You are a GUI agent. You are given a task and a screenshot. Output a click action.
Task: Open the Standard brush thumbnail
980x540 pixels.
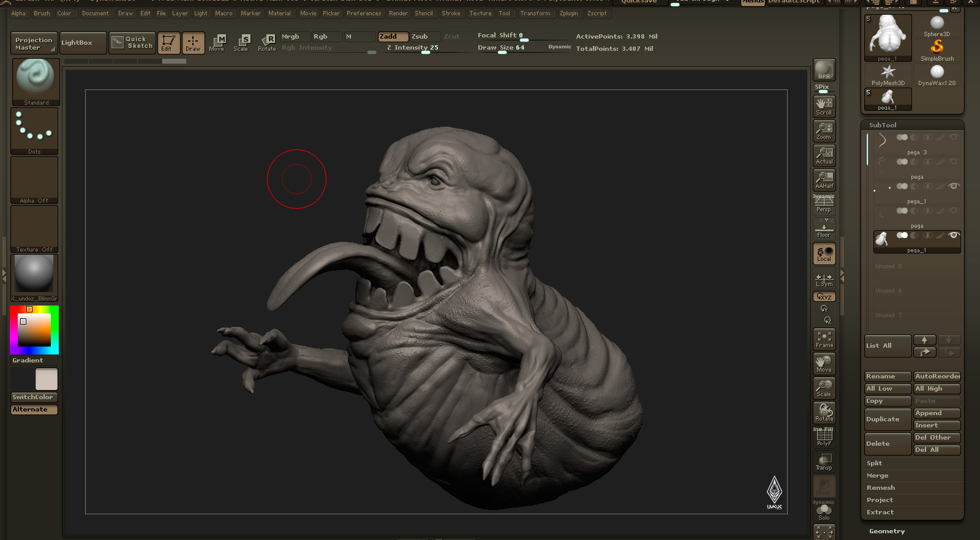pyautogui.click(x=35, y=82)
